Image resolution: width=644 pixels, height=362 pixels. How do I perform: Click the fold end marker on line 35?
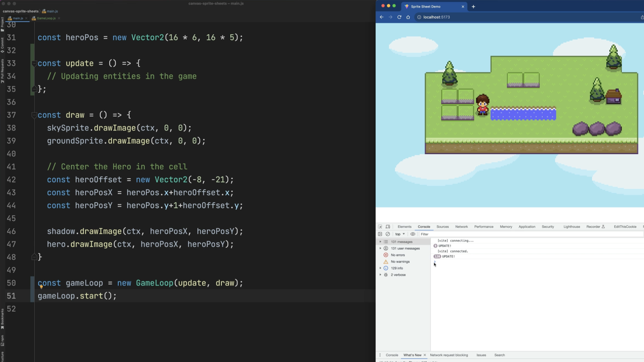(34, 89)
